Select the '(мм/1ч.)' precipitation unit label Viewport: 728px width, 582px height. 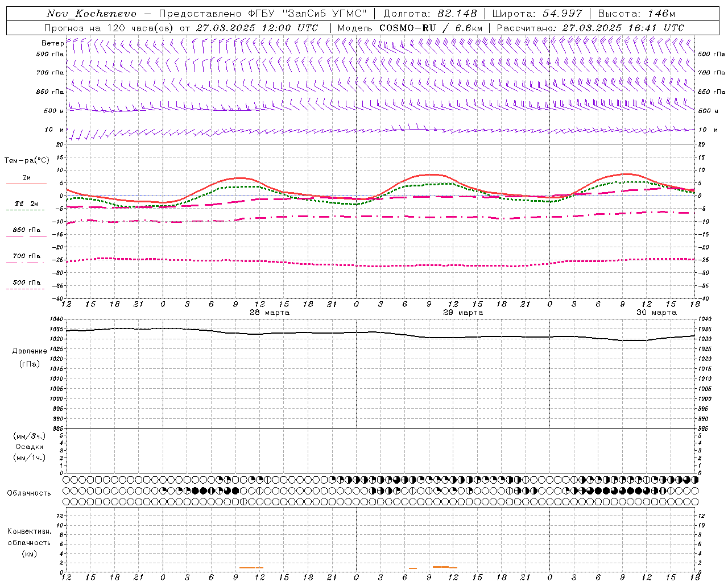tap(30, 458)
